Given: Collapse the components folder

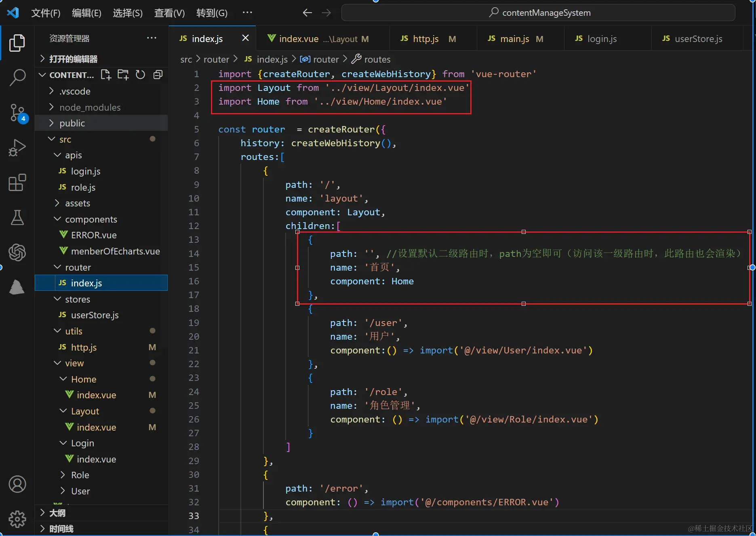Looking at the screenshot, I should [101, 219].
